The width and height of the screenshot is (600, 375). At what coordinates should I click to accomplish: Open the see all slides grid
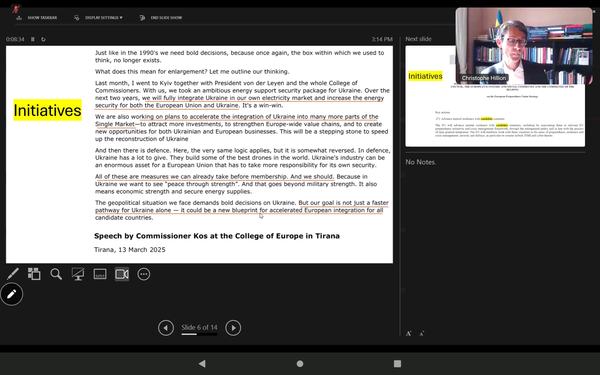coord(34,274)
